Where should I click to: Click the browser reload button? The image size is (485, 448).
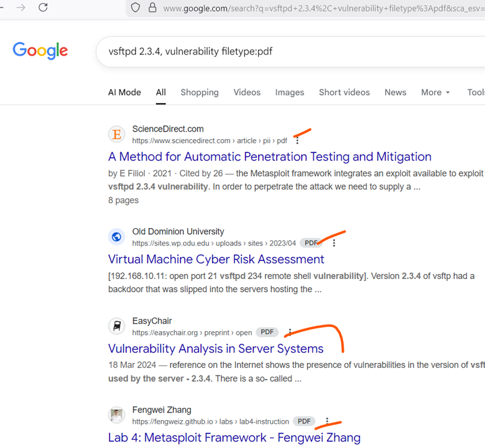click(43, 7)
